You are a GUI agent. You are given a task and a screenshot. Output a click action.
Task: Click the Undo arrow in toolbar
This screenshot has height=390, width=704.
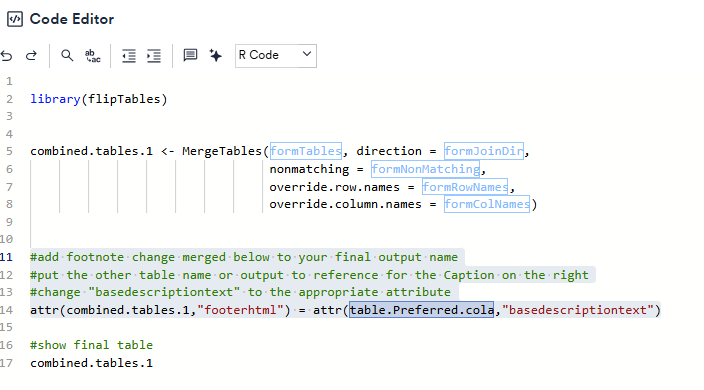pos(6,56)
